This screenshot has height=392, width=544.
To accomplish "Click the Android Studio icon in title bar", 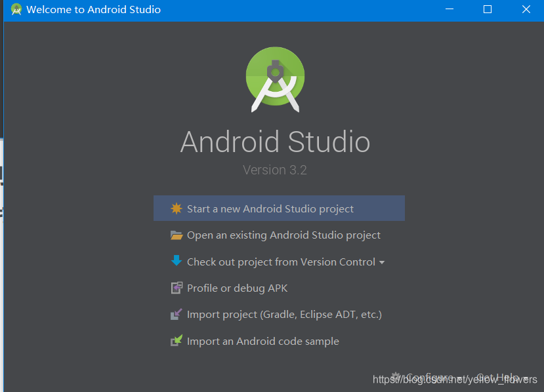I will click(x=16, y=9).
